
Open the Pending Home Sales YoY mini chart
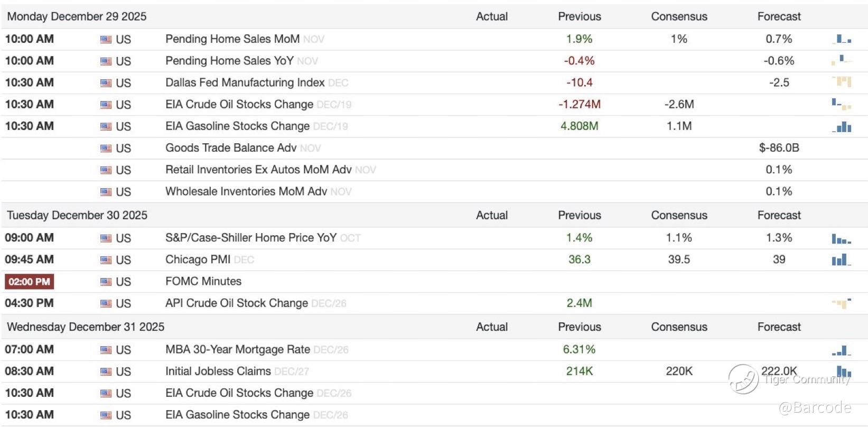tap(842, 60)
